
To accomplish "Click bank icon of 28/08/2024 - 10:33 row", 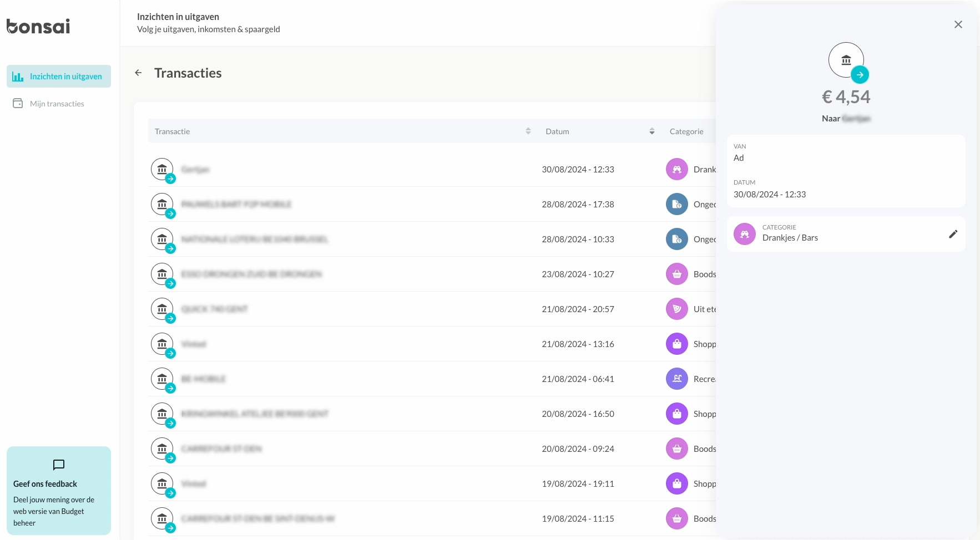I will point(162,240).
